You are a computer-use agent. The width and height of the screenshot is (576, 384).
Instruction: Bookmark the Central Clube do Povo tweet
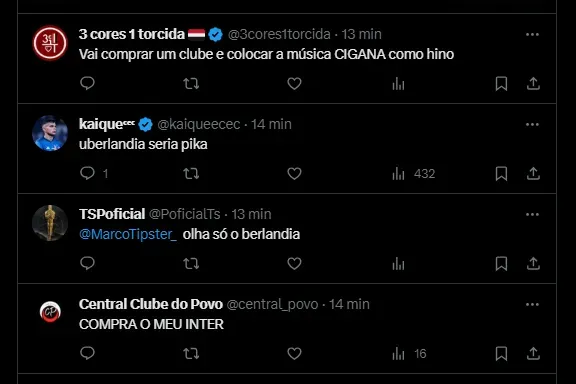501,354
